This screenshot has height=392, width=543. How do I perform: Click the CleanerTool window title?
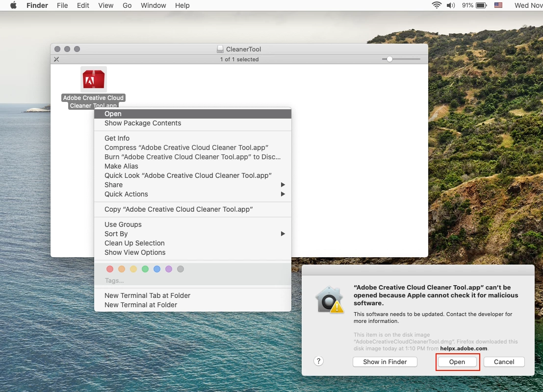coord(243,49)
